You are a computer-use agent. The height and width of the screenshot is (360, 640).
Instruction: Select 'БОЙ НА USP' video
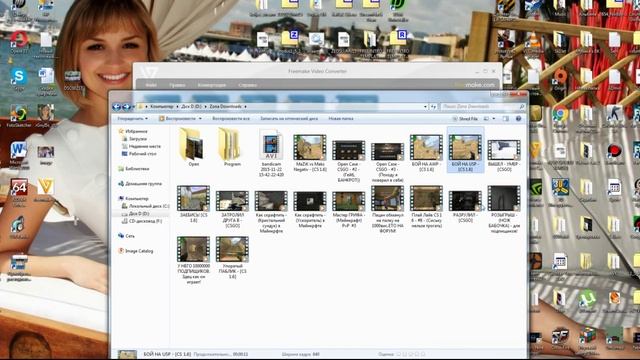click(465, 150)
